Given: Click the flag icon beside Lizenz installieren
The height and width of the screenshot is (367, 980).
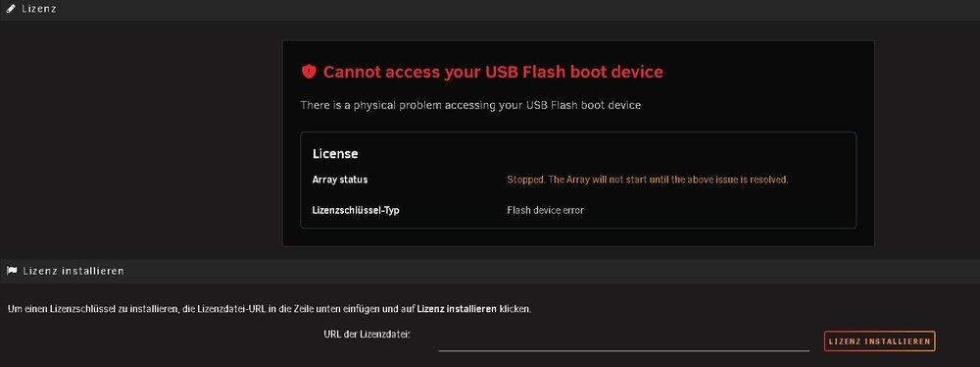Looking at the screenshot, I should coord(11,271).
